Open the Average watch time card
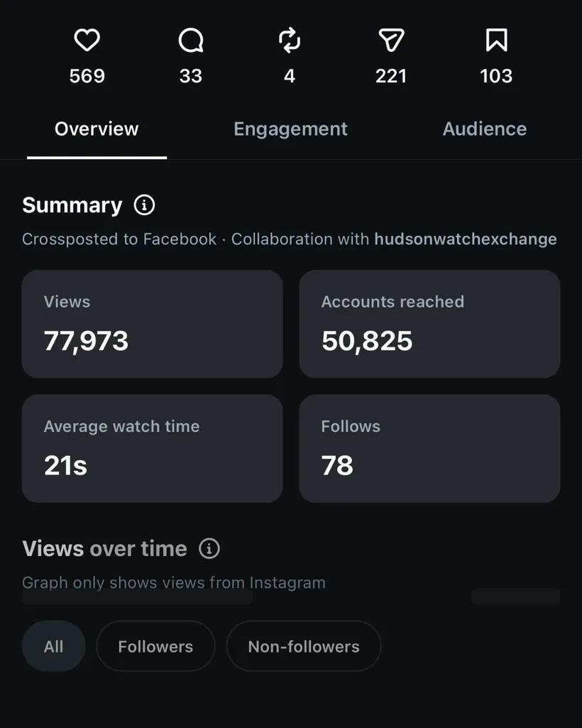This screenshot has height=728, width=582. [152, 448]
